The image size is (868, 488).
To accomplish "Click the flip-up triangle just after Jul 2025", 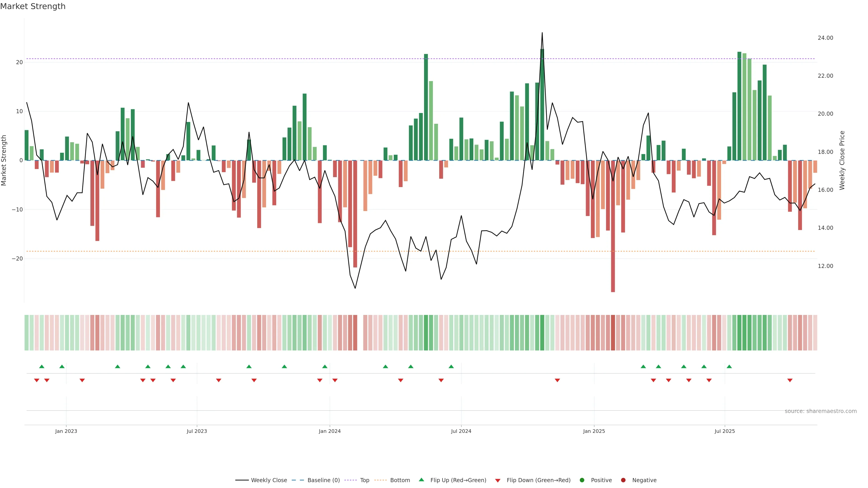I will (x=729, y=366).
